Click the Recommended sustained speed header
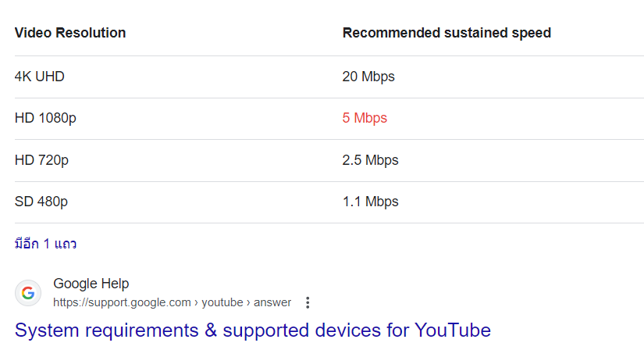644x350 pixels. (x=447, y=33)
